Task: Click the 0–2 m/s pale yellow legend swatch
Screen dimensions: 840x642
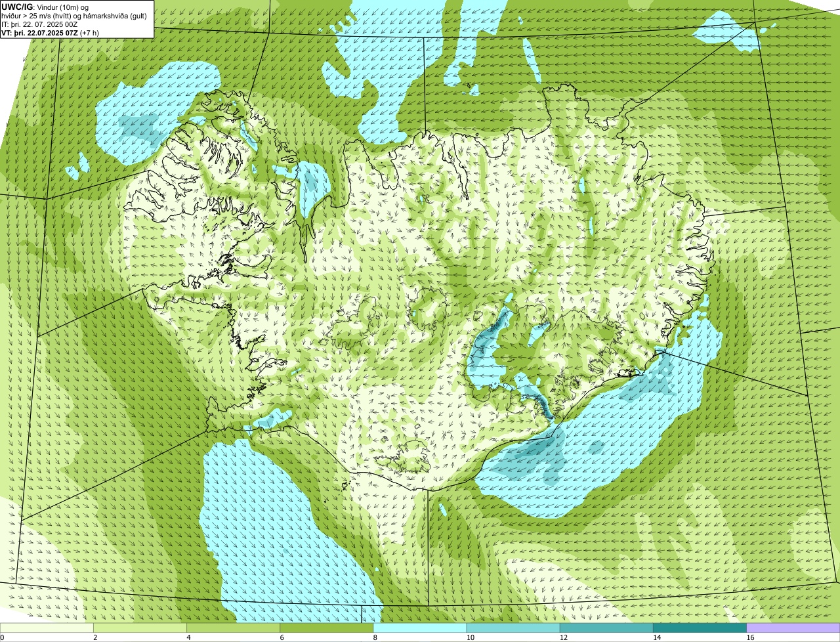Action: point(47,628)
